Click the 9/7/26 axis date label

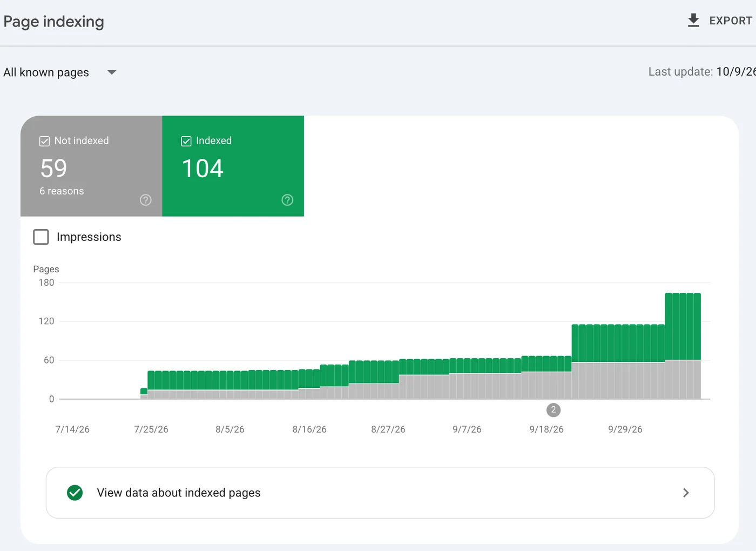click(467, 429)
